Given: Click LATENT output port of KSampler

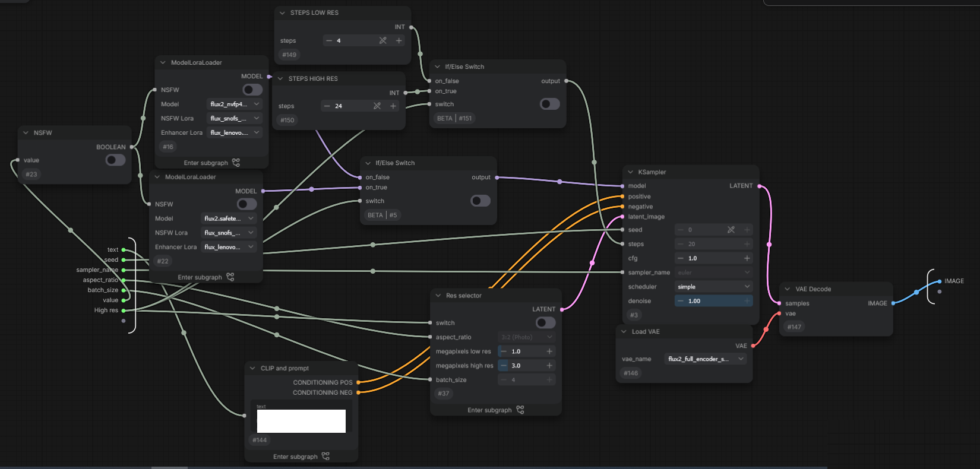Looking at the screenshot, I should pos(760,186).
